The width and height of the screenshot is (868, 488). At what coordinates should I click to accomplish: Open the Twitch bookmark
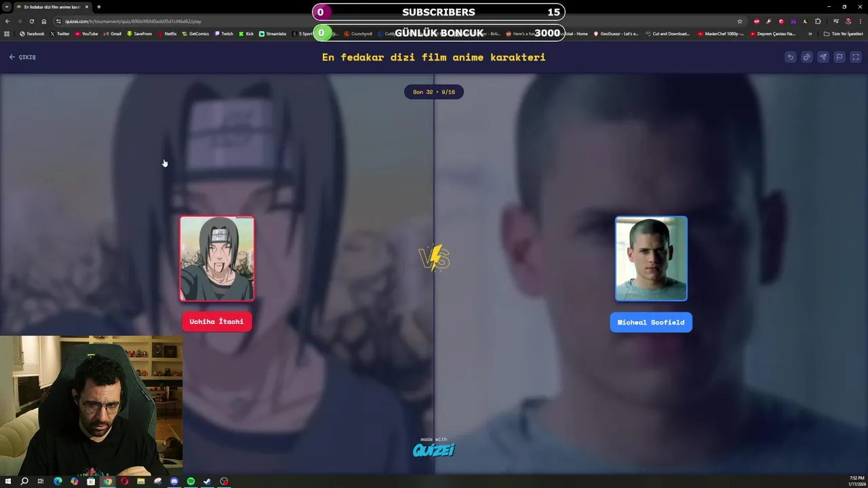224,34
